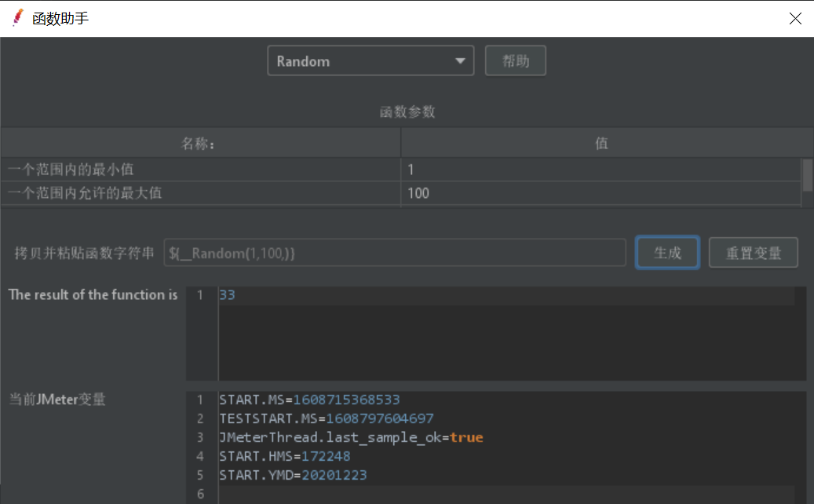The width and height of the screenshot is (814, 504).
Task: Close the 函数助手 window
Action: pyautogui.click(x=796, y=17)
